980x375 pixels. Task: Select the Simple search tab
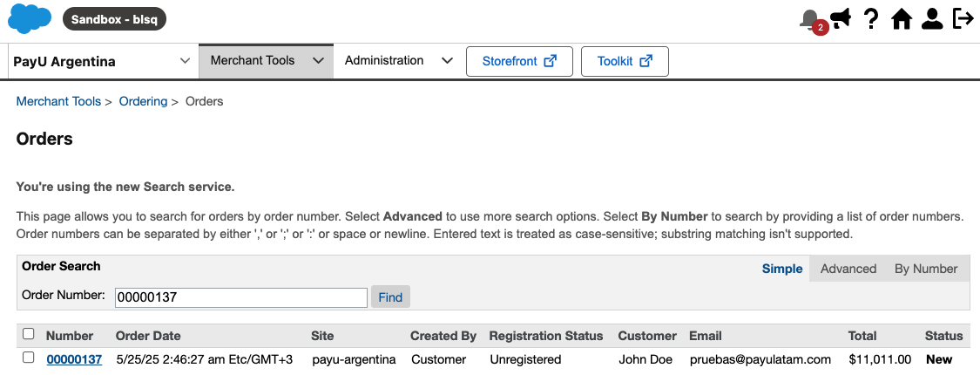782,269
